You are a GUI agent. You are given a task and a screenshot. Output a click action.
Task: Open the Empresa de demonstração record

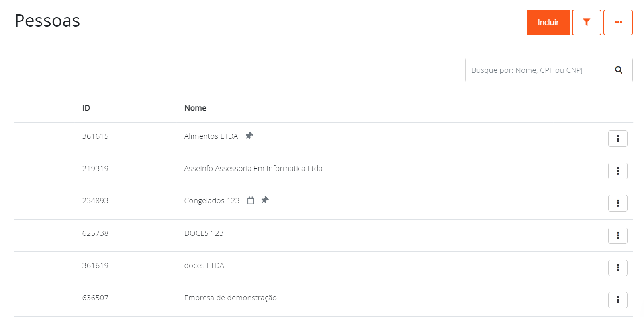230,298
